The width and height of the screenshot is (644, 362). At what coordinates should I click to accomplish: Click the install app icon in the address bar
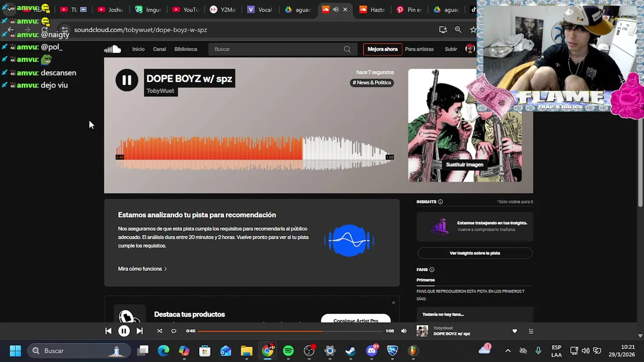click(x=443, y=30)
